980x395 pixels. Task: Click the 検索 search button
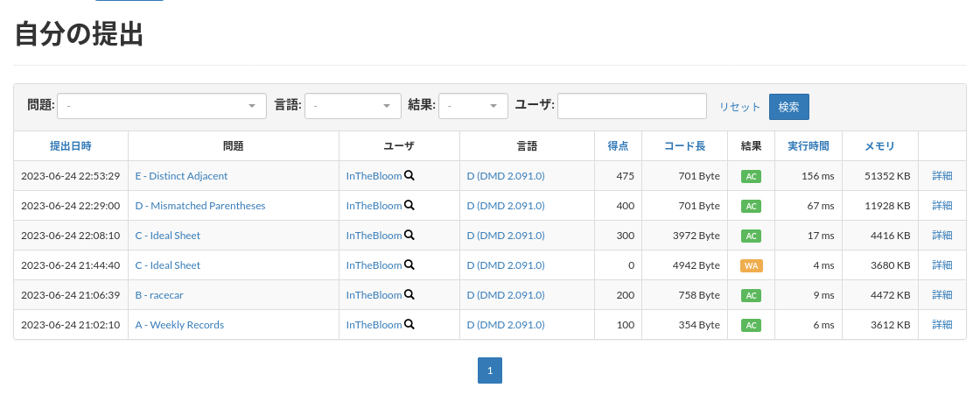tap(788, 107)
